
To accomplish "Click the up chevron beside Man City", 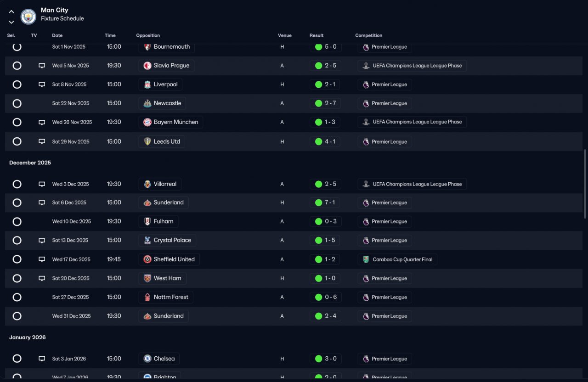I will 11,12.
